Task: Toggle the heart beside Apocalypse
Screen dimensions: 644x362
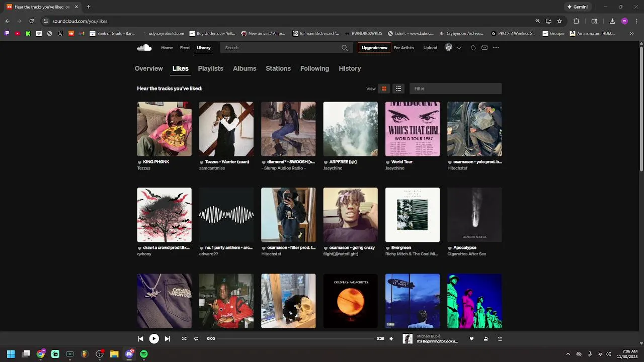Action: pos(450,248)
